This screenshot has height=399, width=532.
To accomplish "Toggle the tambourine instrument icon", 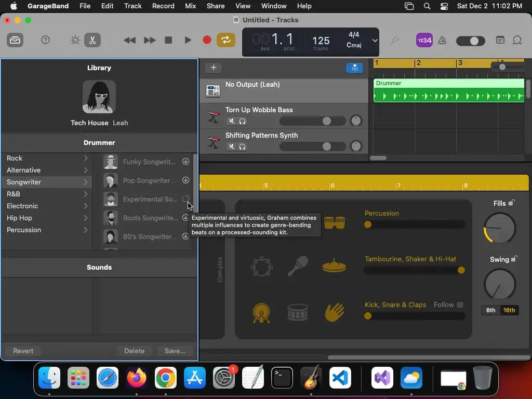I will 262,267.
